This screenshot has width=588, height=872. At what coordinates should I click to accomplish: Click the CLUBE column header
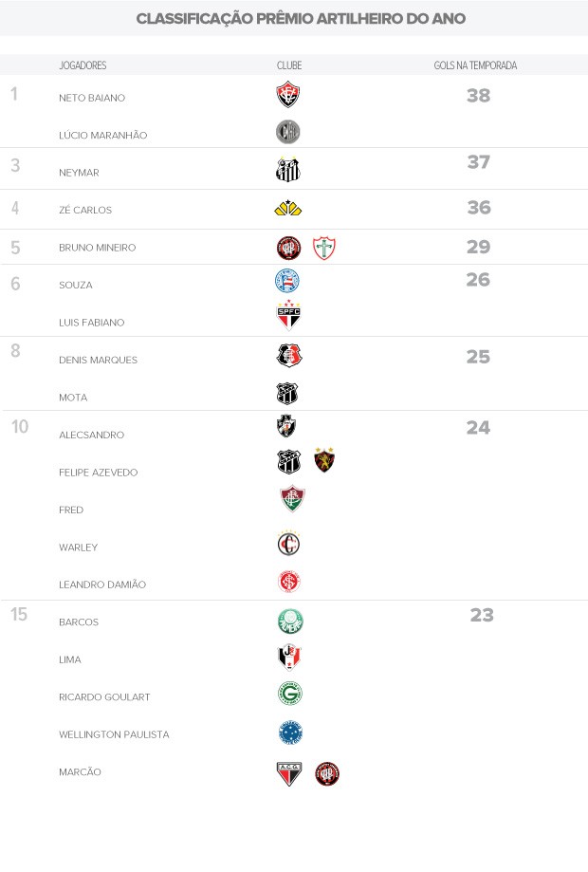289,65
